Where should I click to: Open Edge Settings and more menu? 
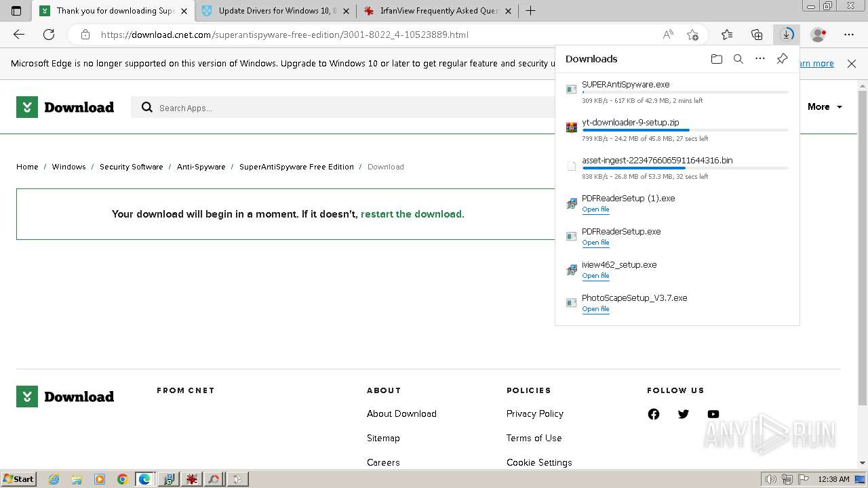[x=849, y=35]
